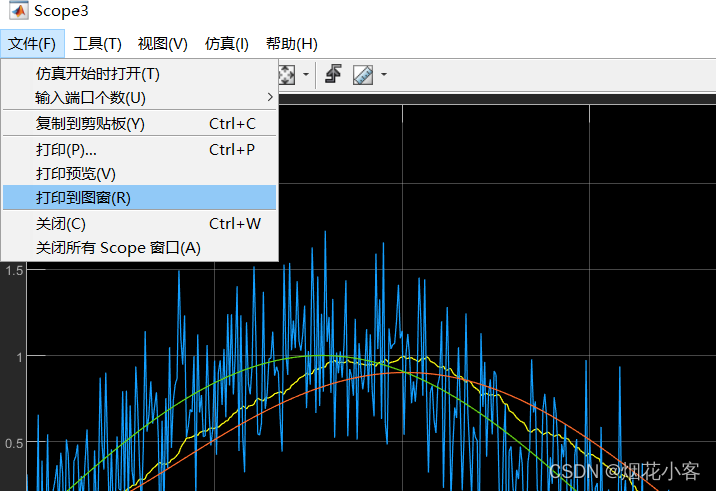Click 关闭(C) menu entry
The image size is (716, 491).
point(140,224)
